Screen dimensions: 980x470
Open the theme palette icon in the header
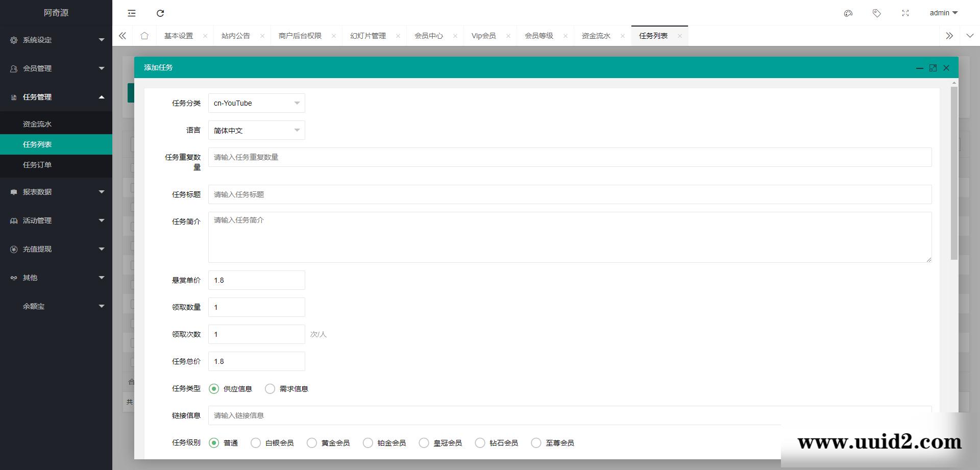pos(848,13)
